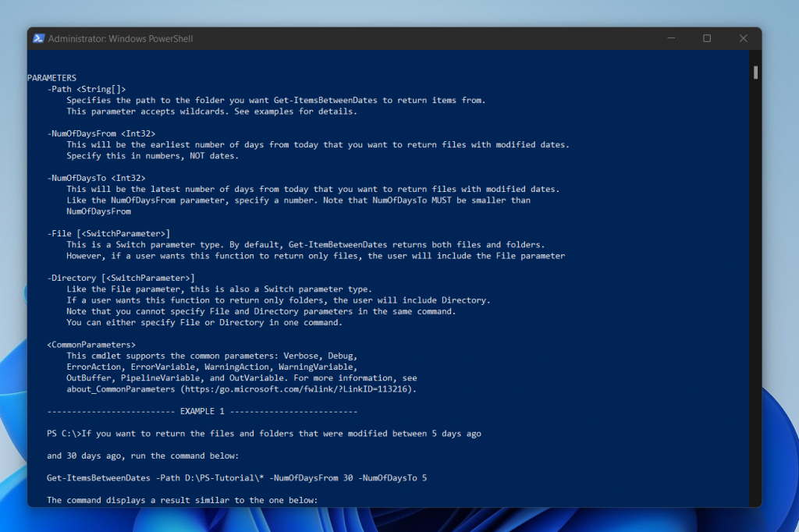Viewport: 799px width, 532px height.
Task: Click the go.microsoft.com fwlink URL
Action: pyautogui.click(x=298, y=389)
